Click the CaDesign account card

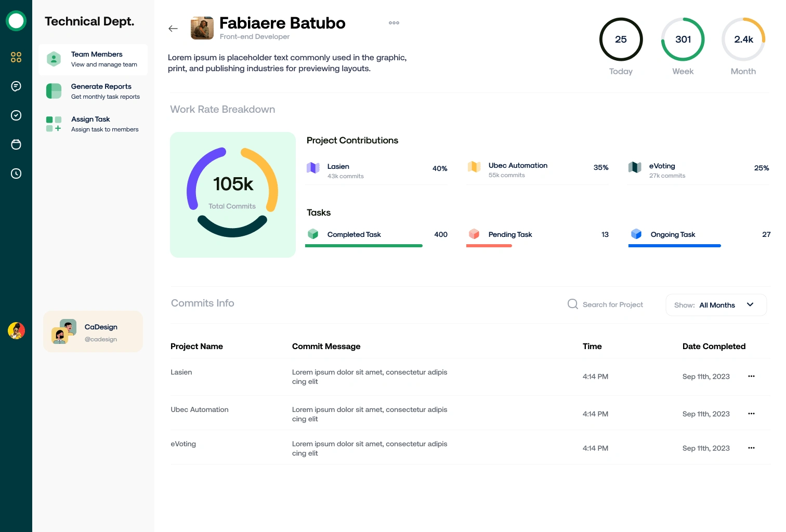click(93, 332)
